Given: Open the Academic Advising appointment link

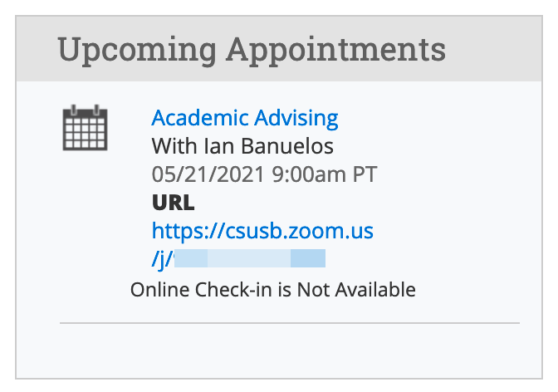Looking at the screenshot, I should click(x=245, y=118).
